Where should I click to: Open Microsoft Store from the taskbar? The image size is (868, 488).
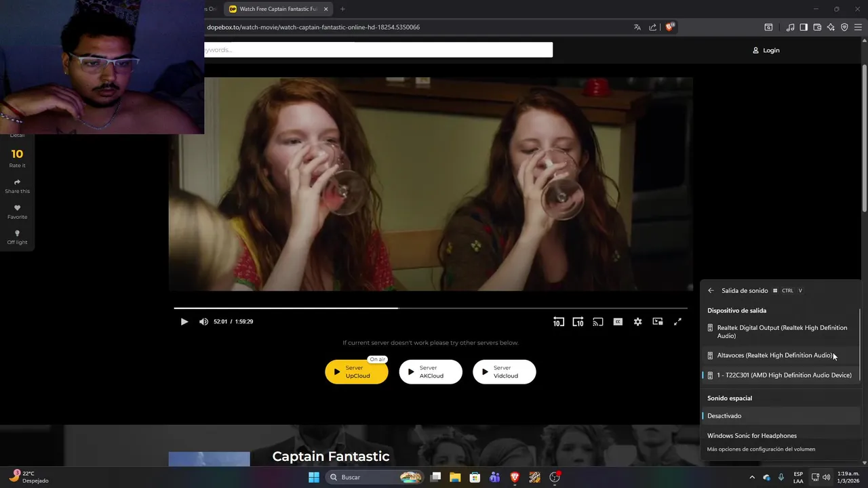pos(475,477)
